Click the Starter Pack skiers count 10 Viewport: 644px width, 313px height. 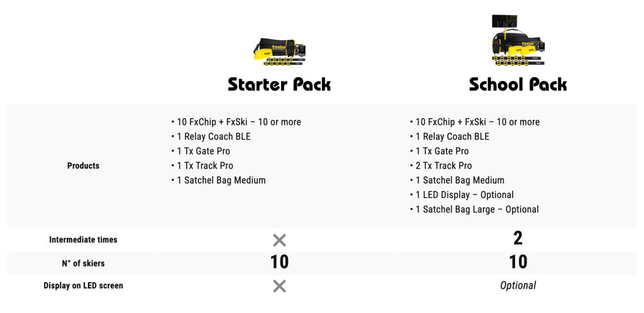279,262
